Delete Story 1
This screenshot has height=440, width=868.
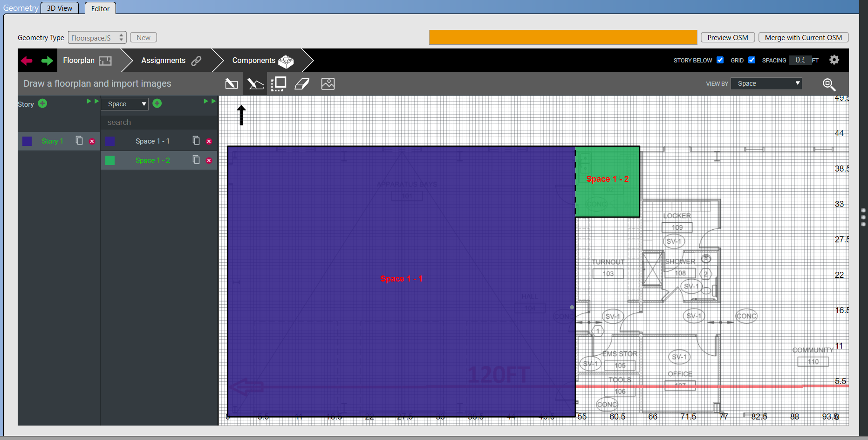[92, 141]
